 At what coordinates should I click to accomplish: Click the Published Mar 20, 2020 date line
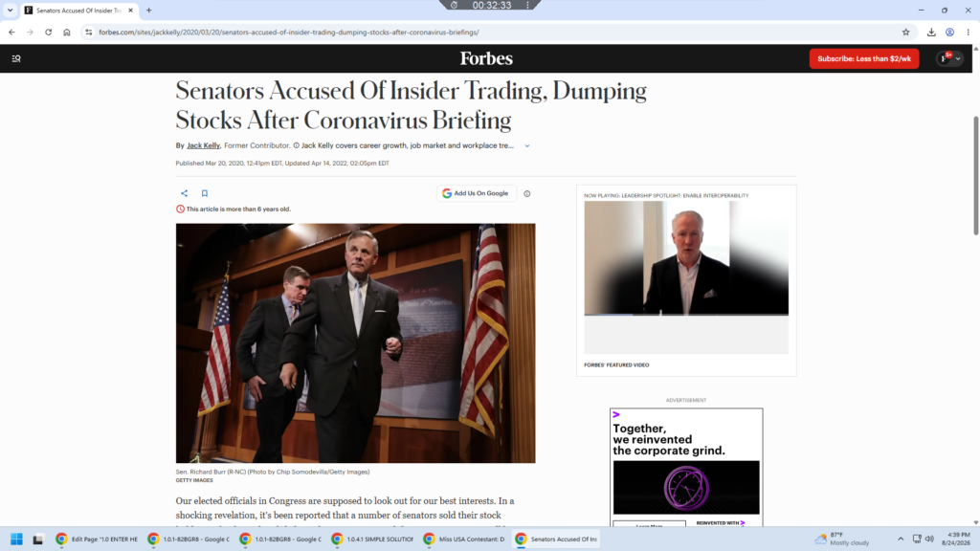282,163
